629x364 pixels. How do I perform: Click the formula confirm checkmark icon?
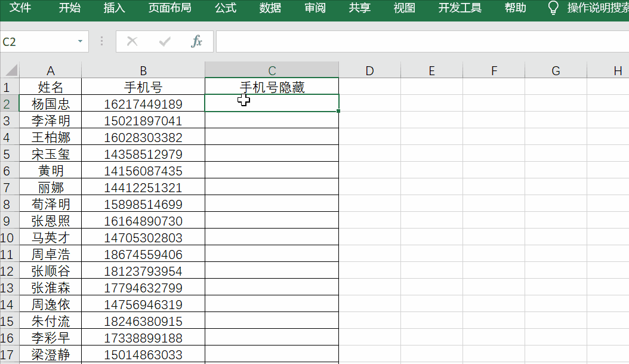coord(165,41)
